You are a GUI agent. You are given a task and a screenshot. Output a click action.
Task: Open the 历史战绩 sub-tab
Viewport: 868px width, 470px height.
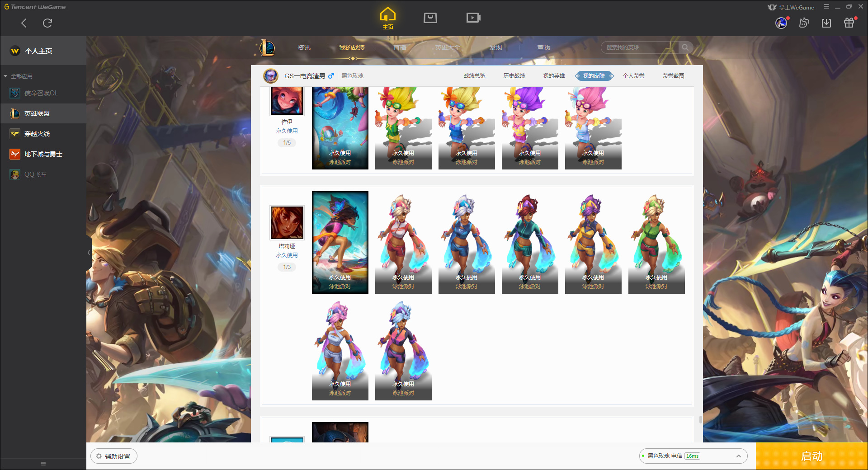pos(514,76)
